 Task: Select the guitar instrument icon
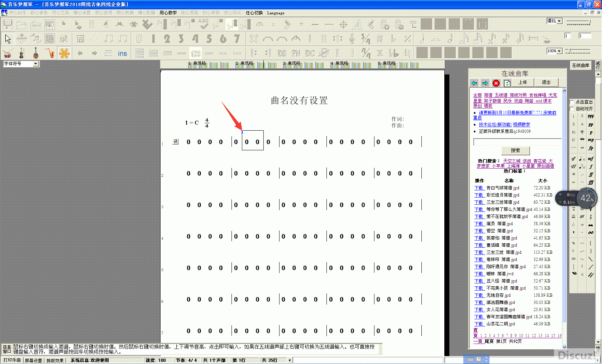[35, 53]
